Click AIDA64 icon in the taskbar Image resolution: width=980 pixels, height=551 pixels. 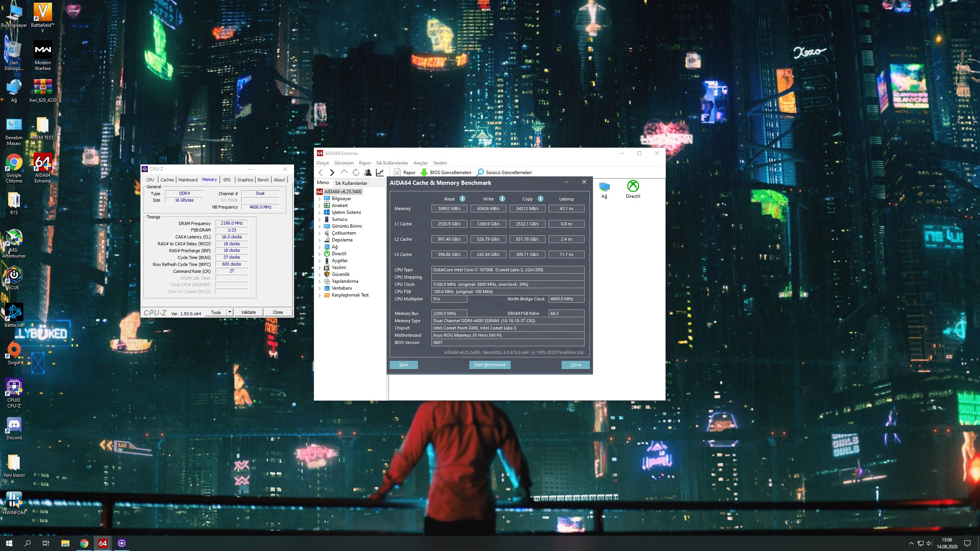(103, 543)
